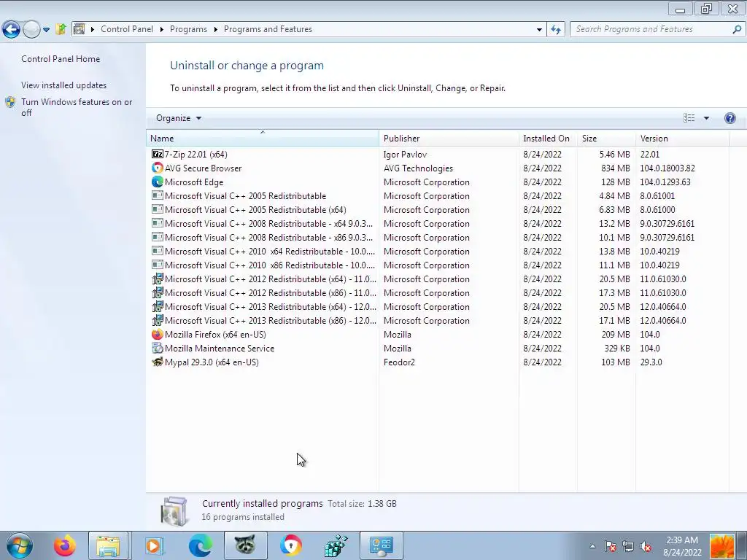Click icon of Visual C++ 2005 Redistributable (x64)
This screenshot has height=560, width=747.
click(158, 209)
